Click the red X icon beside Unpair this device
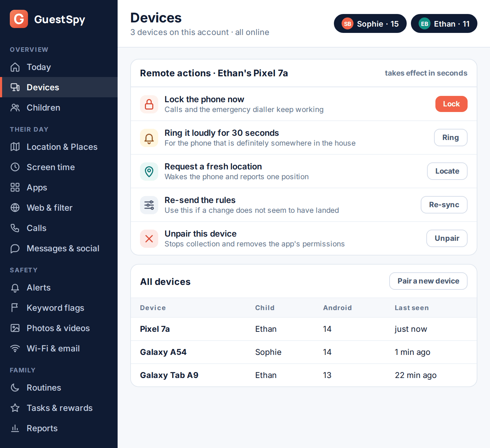 (x=149, y=239)
